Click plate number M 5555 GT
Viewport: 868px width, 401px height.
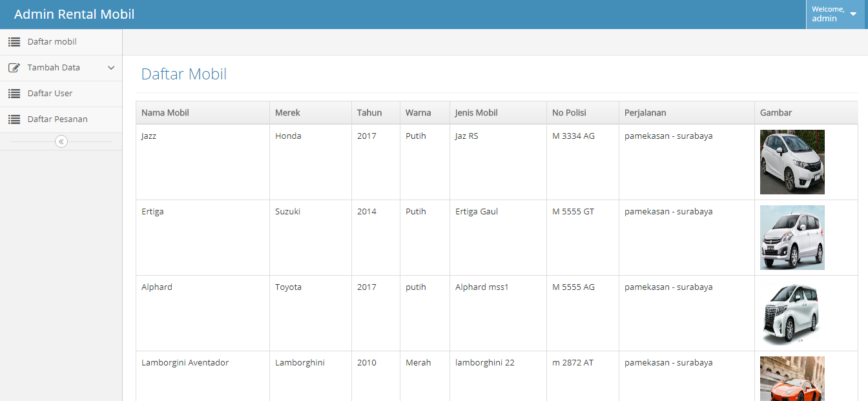coord(573,212)
